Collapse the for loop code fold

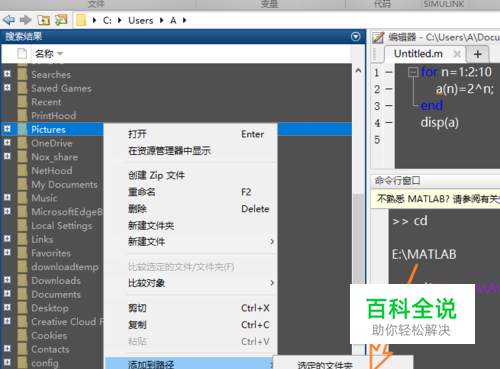pos(413,72)
